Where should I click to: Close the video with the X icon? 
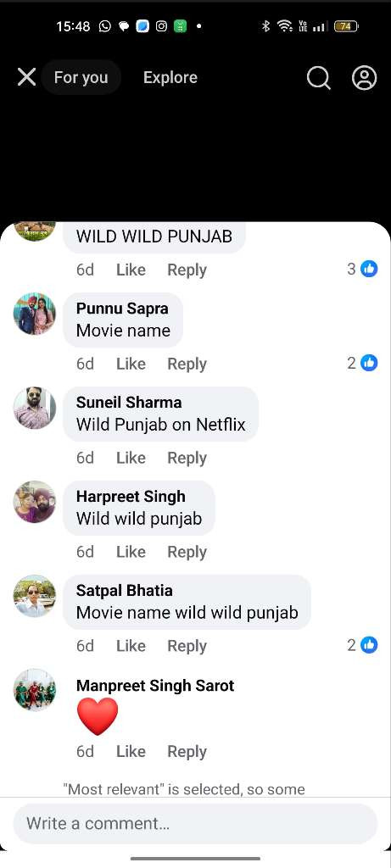click(x=26, y=77)
